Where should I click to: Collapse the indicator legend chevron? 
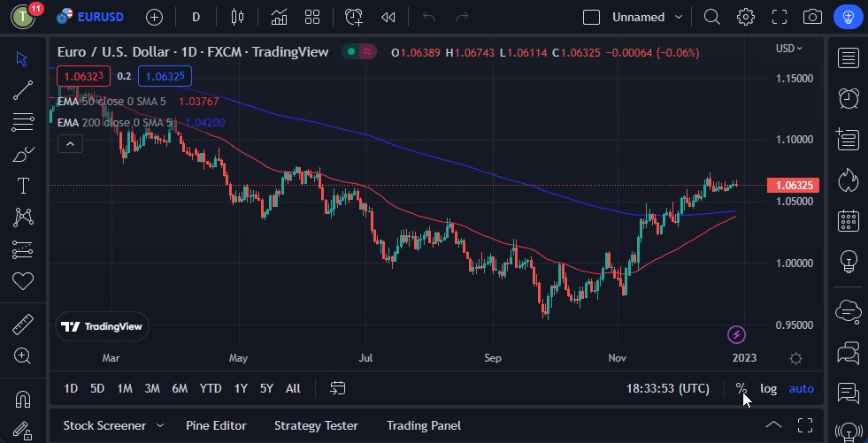pyautogui.click(x=70, y=143)
